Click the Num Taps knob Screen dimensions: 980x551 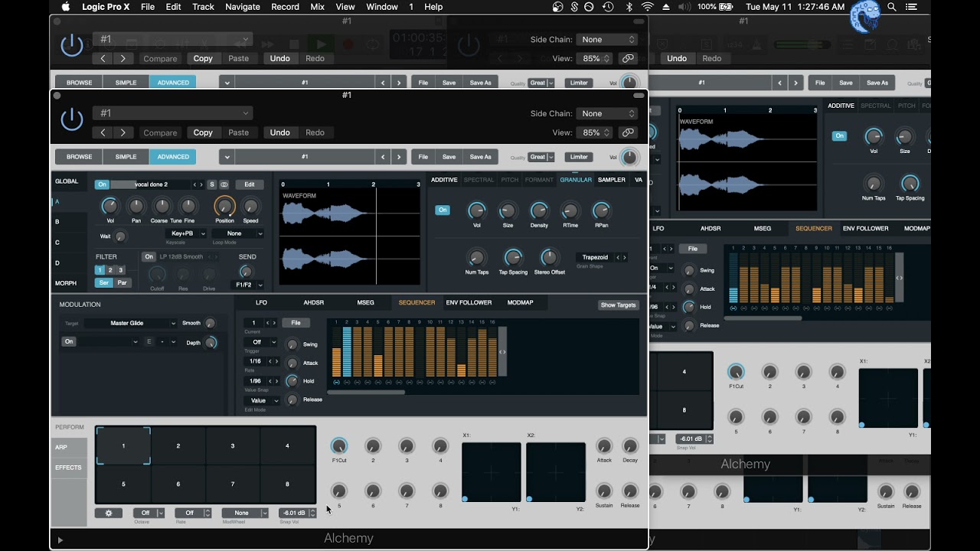pos(476,257)
